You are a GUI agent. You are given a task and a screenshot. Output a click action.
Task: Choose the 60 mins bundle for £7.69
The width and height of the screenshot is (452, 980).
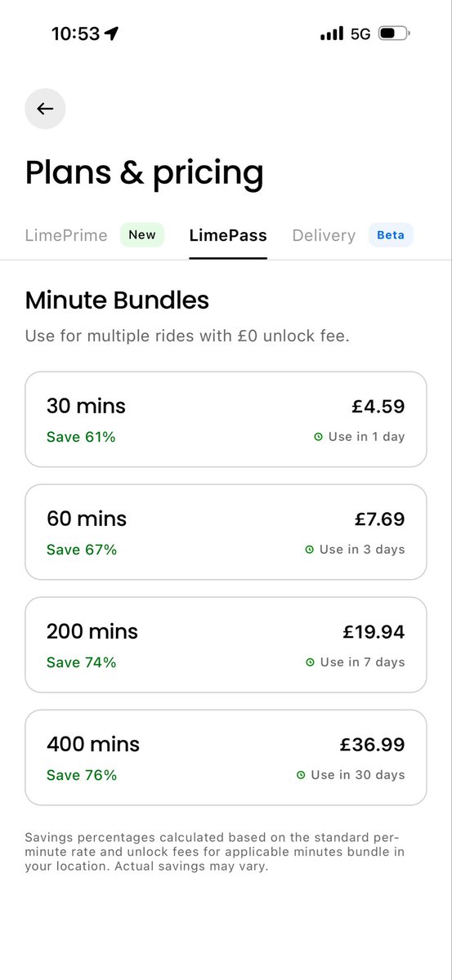(226, 532)
